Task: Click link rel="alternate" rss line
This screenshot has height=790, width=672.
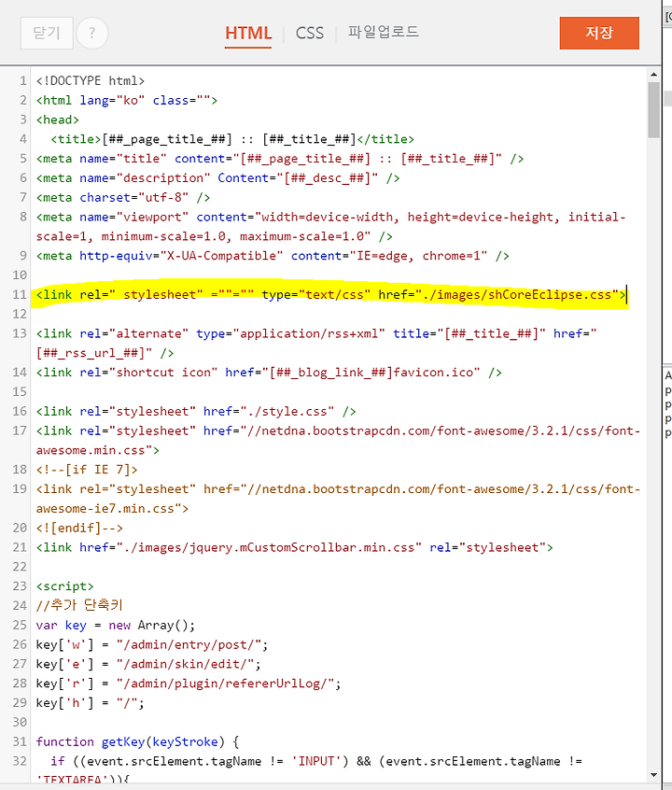Action: tap(316, 343)
